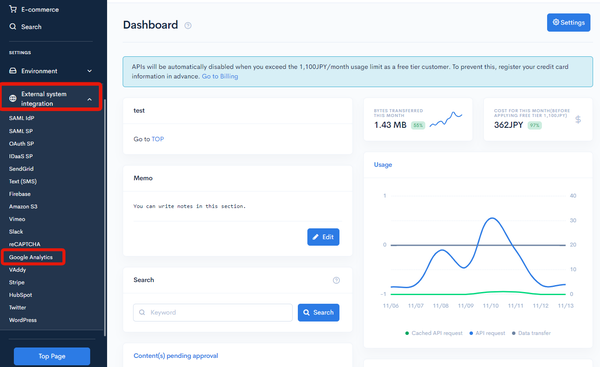Open Stripe integration
The height and width of the screenshot is (367, 600).
17,282
